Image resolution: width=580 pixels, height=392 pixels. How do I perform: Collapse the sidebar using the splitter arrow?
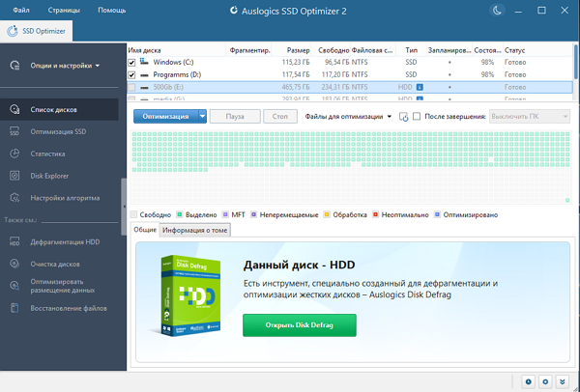pos(124,207)
